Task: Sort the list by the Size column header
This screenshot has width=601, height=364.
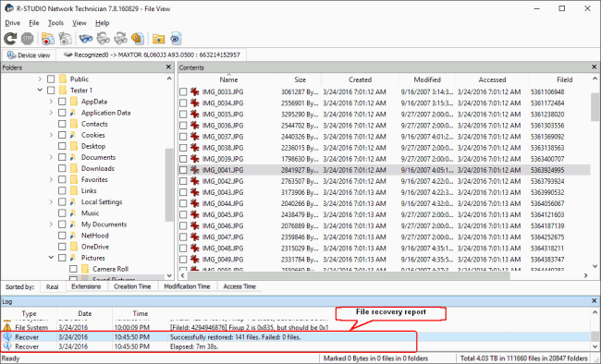Action: 300,79
